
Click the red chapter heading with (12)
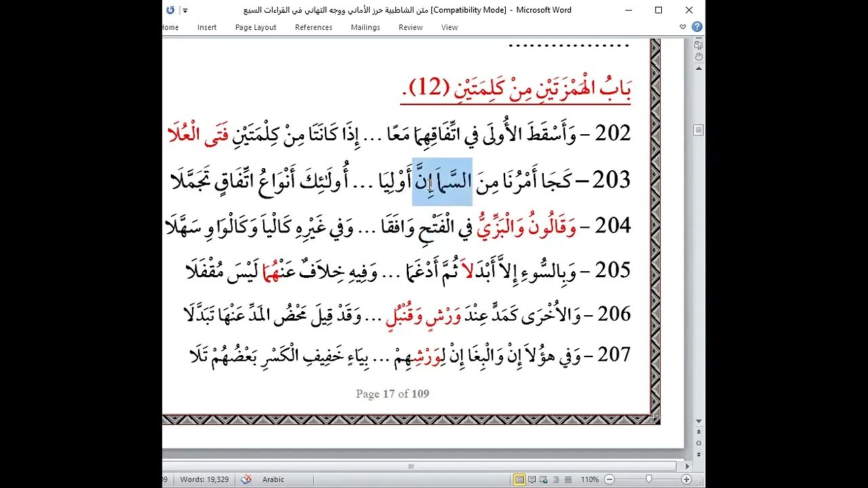pyautogui.click(x=517, y=89)
